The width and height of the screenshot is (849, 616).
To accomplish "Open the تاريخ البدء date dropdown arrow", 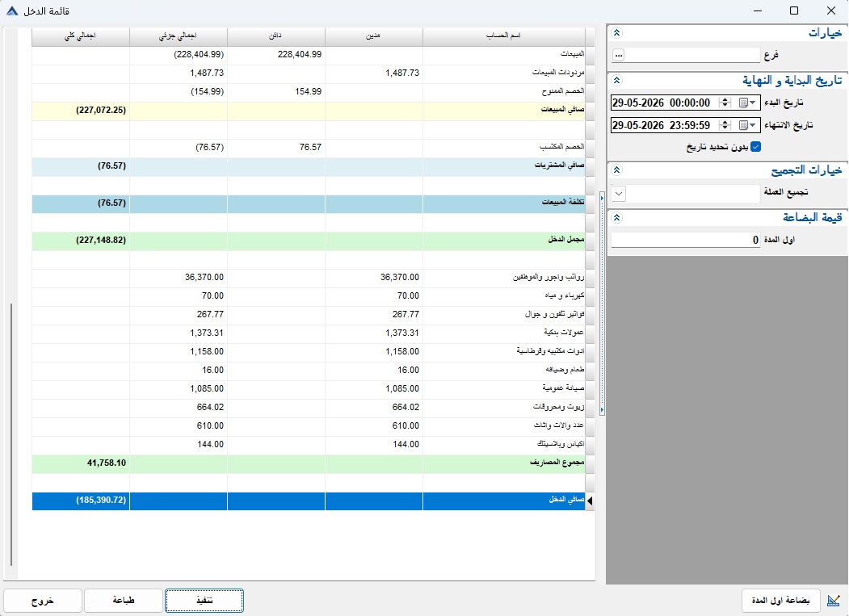I will pos(753,103).
